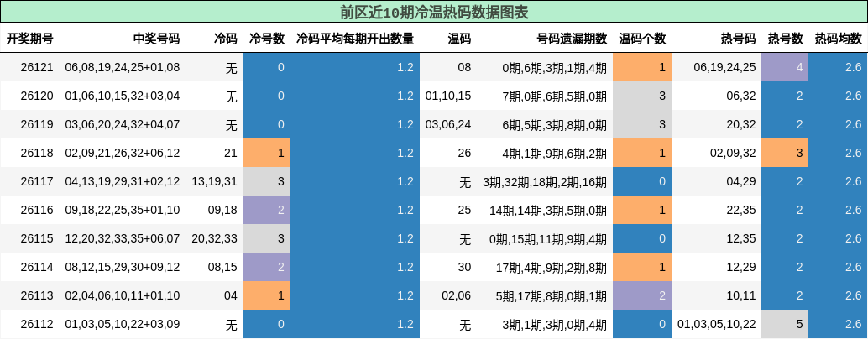Click cold code 21 in row 26118
Viewport: 868px width, 339px height.
(230, 154)
